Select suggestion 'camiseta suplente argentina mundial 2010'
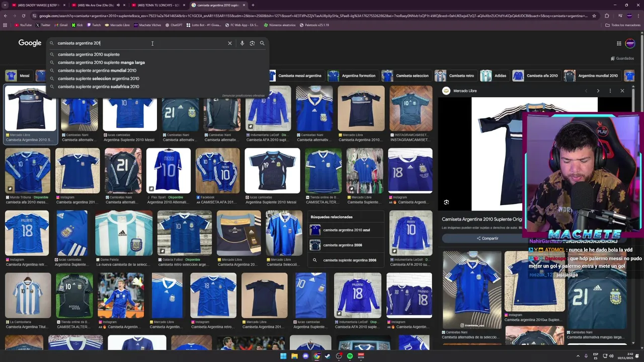 coord(157,70)
